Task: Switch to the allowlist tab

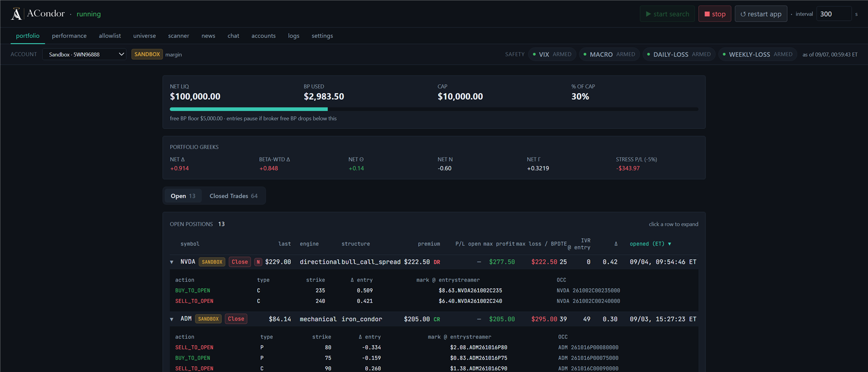Action: coord(110,36)
